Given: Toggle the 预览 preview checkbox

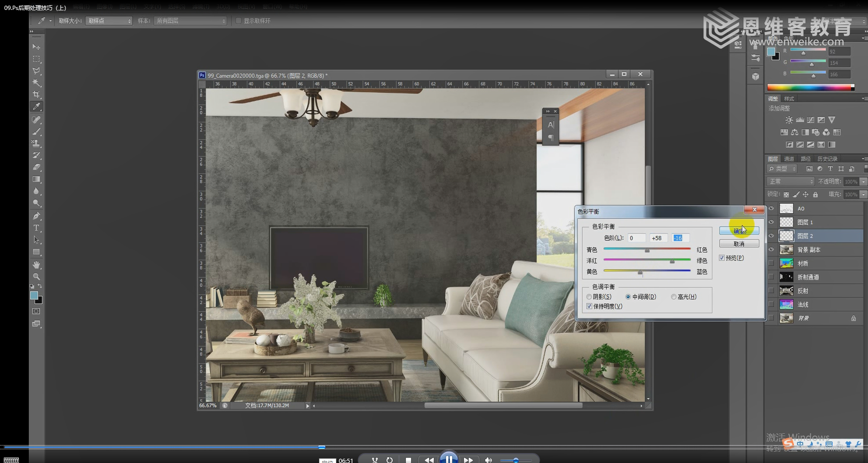Looking at the screenshot, I should pos(722,258).
